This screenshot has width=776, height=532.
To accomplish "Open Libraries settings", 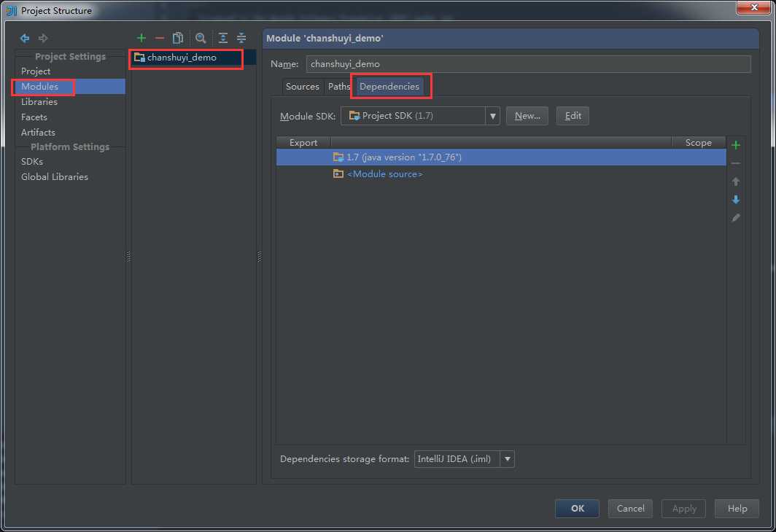I will [39, 102].
